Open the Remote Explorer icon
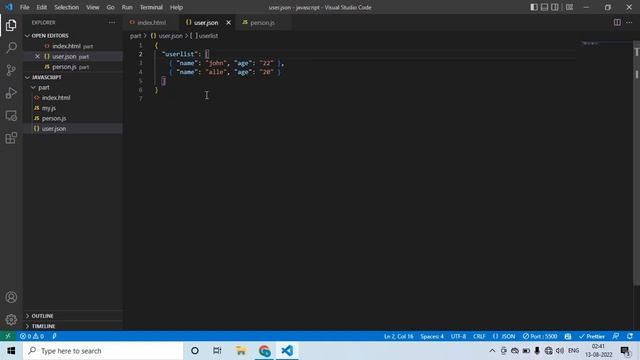The image size is (640, 360). [11, 116]
